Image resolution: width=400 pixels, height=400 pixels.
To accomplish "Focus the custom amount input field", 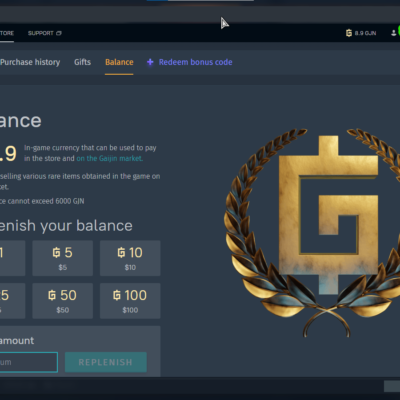I will pos(29,362).
